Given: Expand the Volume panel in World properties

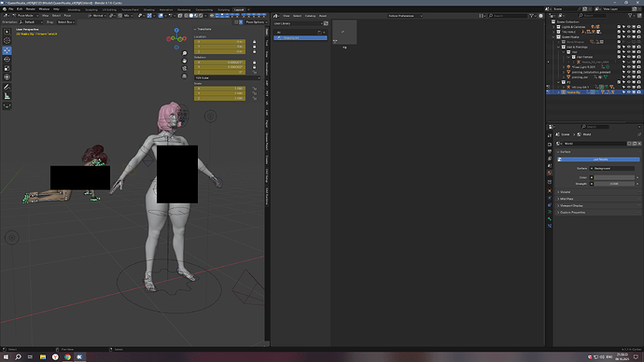Looking at the screenshot, I should [566, 192].
